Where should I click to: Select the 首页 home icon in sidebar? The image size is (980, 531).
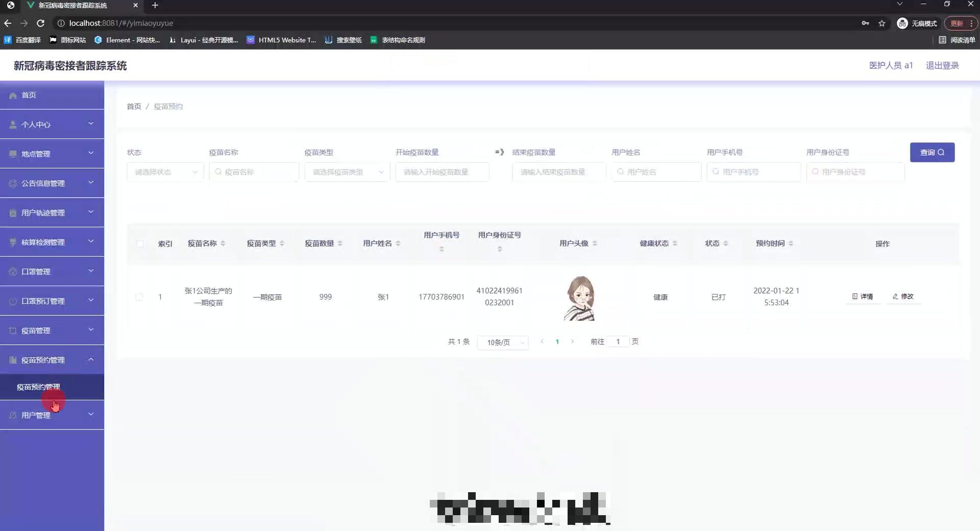(x=12, y=95)
